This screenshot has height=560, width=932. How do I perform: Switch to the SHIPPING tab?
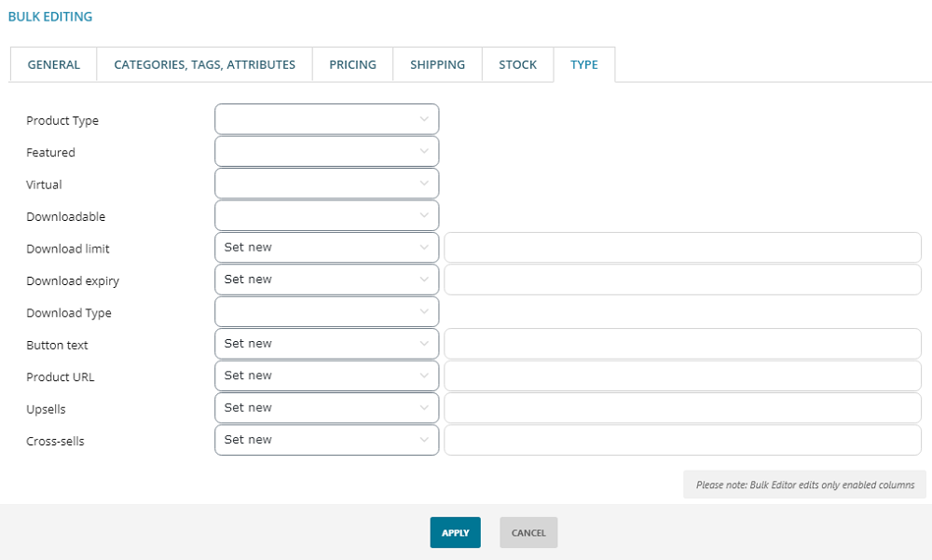(437, 64)
